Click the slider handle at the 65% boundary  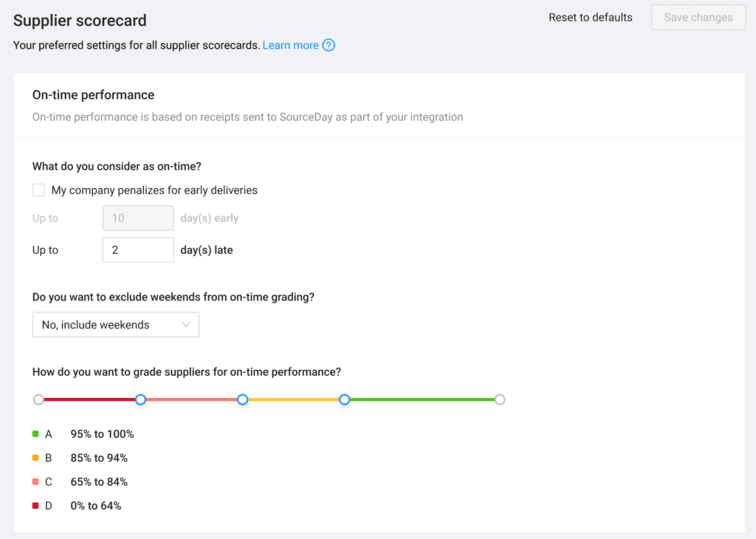click(140, 399)
